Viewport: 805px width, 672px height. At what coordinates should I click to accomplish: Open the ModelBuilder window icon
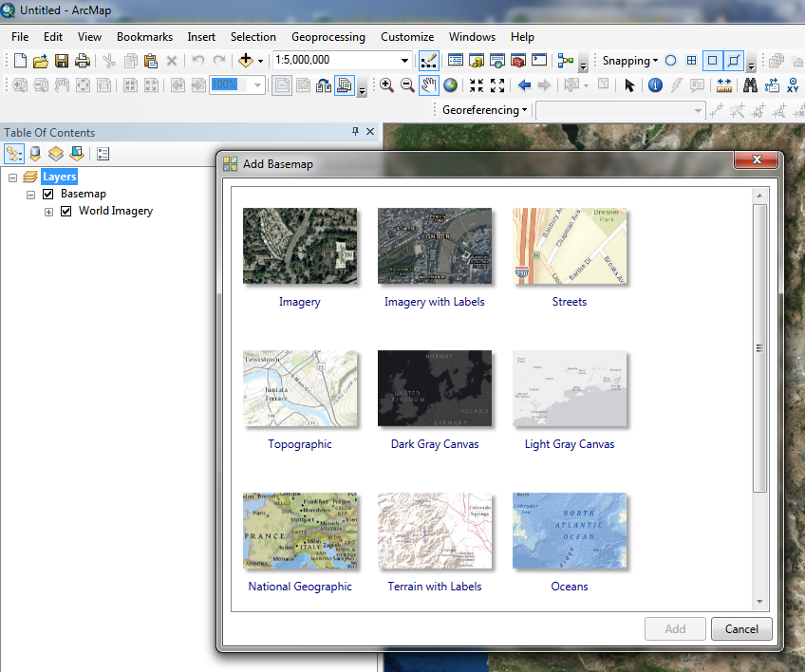click(566, 61)
